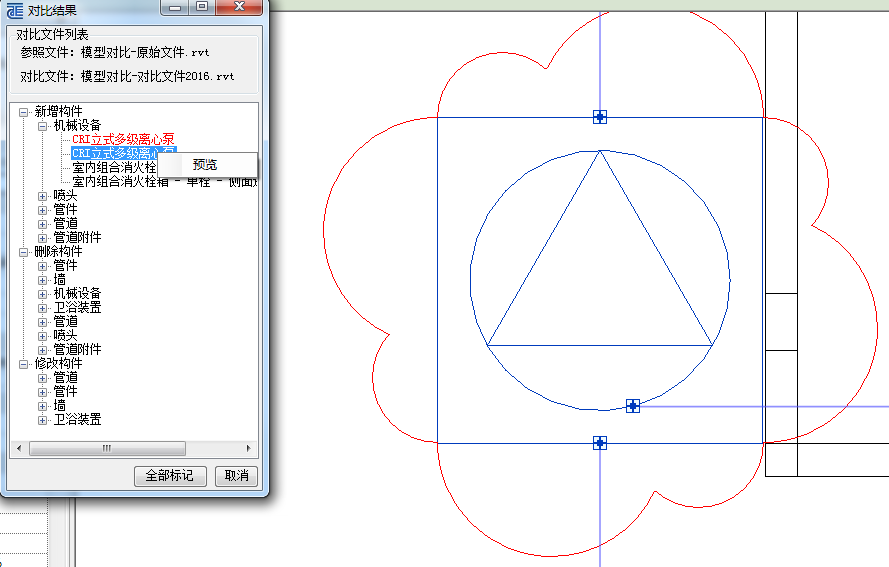Expand 管件 under 删除构件
The height and width of the screenshot is (567, 889).
pos(43,266)
